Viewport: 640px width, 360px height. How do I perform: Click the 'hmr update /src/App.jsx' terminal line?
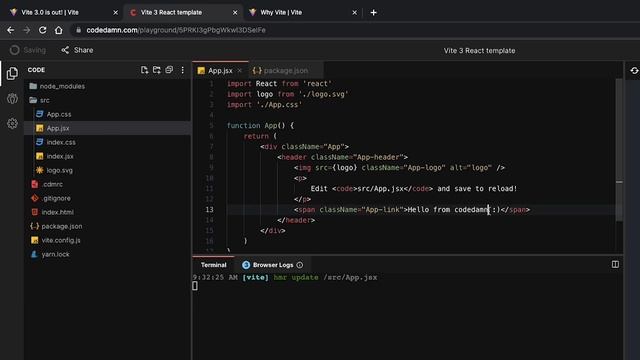click(x=325, y=278)
